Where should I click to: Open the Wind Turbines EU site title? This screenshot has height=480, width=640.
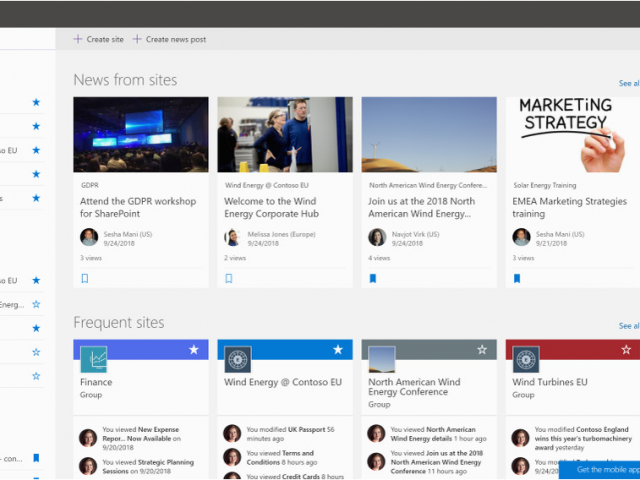click(x=550, y=382)
